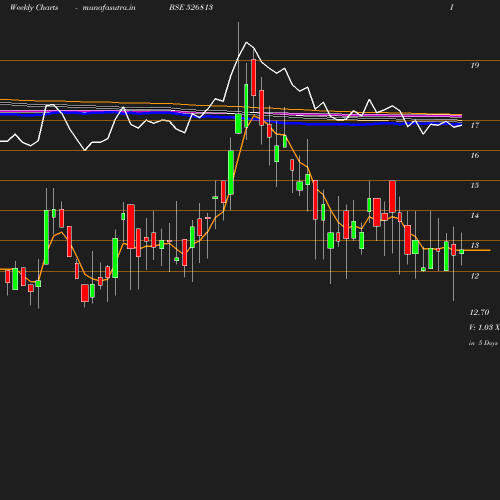Click the 'in 5 Days' label

click(483, 343)
